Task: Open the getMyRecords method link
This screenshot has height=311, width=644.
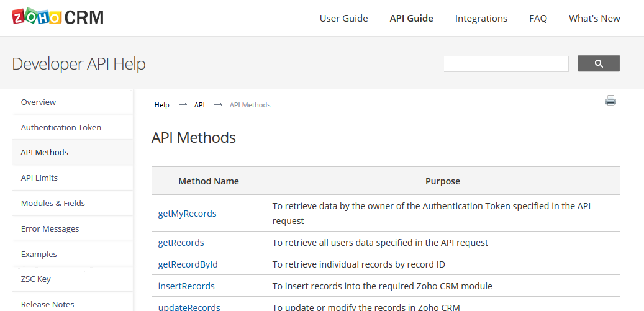Action: [x=188, y=214]
